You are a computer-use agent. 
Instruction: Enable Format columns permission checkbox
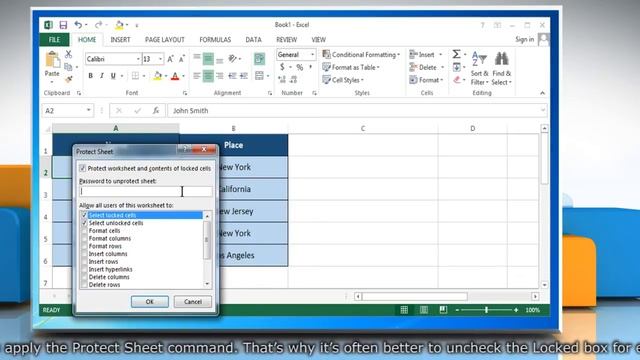click(84, 238)
